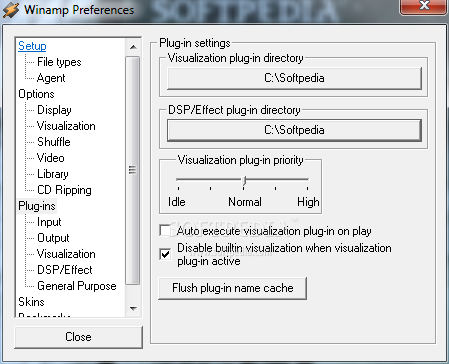Screen dimensions: 449x364
Task: Select Agent under Setup
Action: coord(51,78)
